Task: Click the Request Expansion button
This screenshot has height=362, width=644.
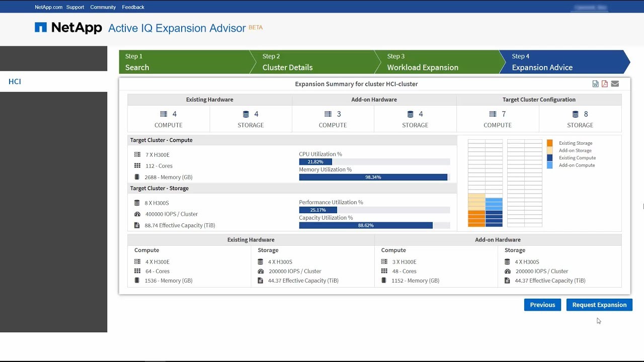Action: (x=599, y=305)
